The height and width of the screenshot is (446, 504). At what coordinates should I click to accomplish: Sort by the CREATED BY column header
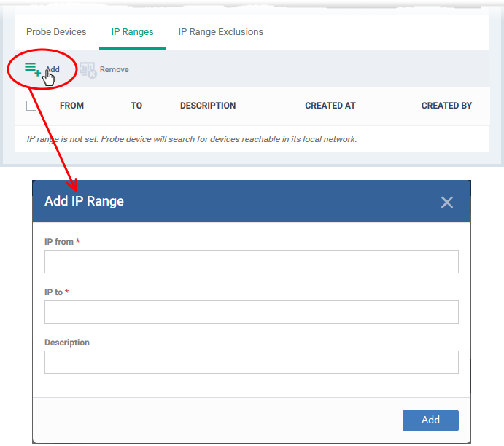point(446,106)
